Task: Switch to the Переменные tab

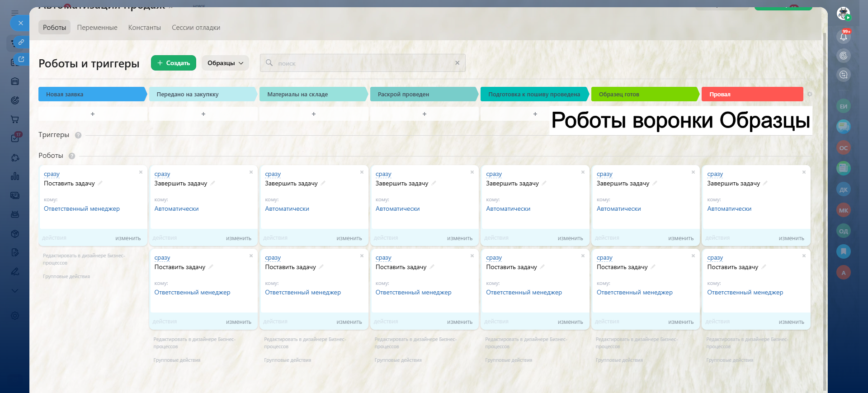Action: click(97, 28)
